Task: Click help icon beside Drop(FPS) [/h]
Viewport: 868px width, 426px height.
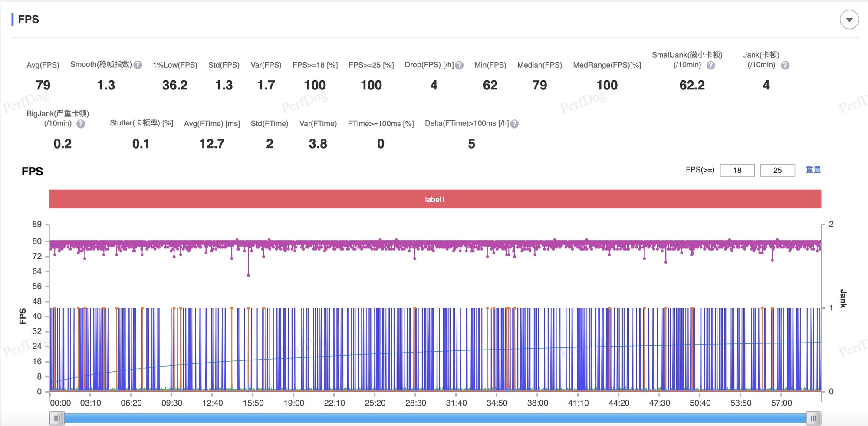Action: click(459, 66)
